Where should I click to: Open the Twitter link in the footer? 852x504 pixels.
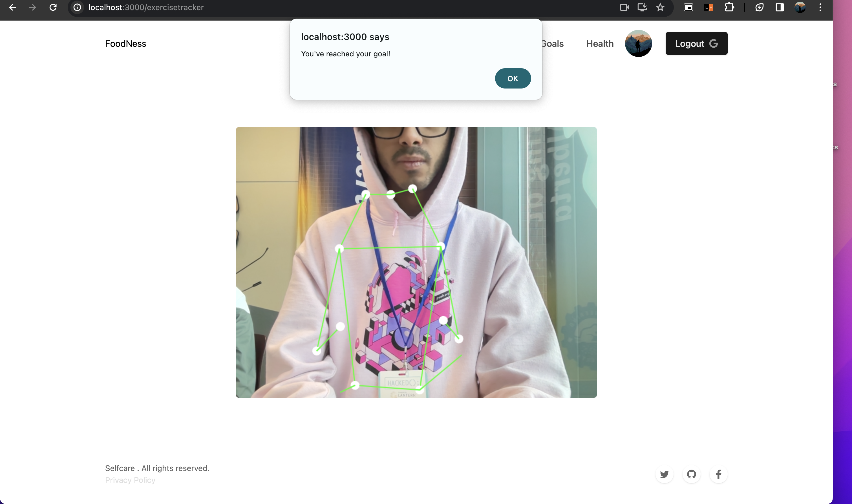tap(664, 474)
